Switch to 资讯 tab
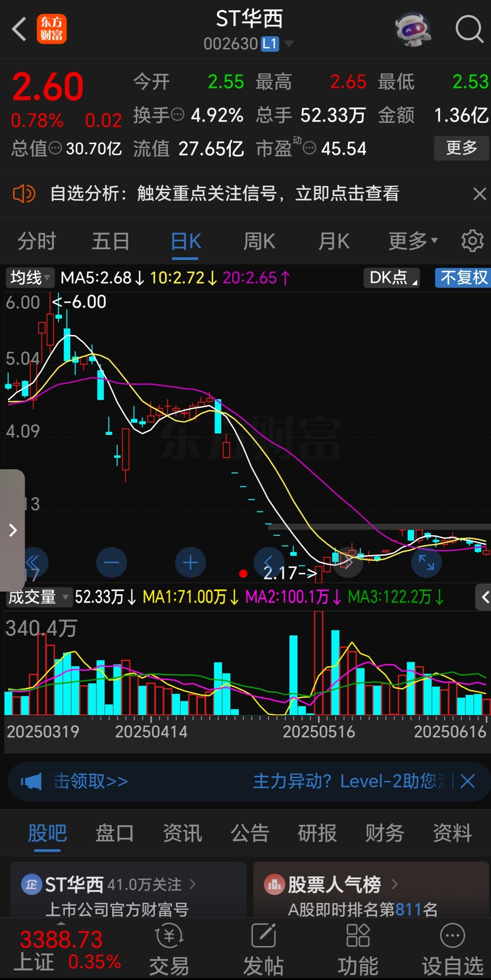 pos(183,833)
